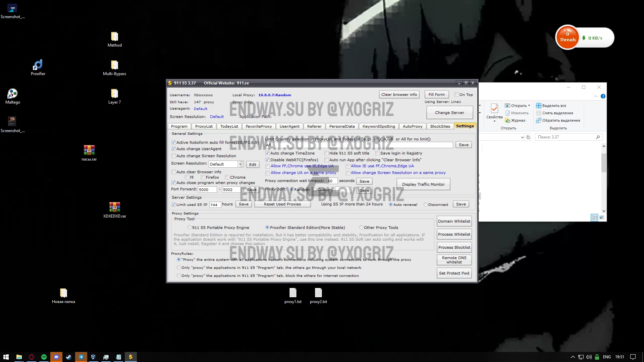The height and width of the screenshot is (362, 644).
Task: Switch to the TodayList tab
Action: pyautogui.click(x=229, y=126)
